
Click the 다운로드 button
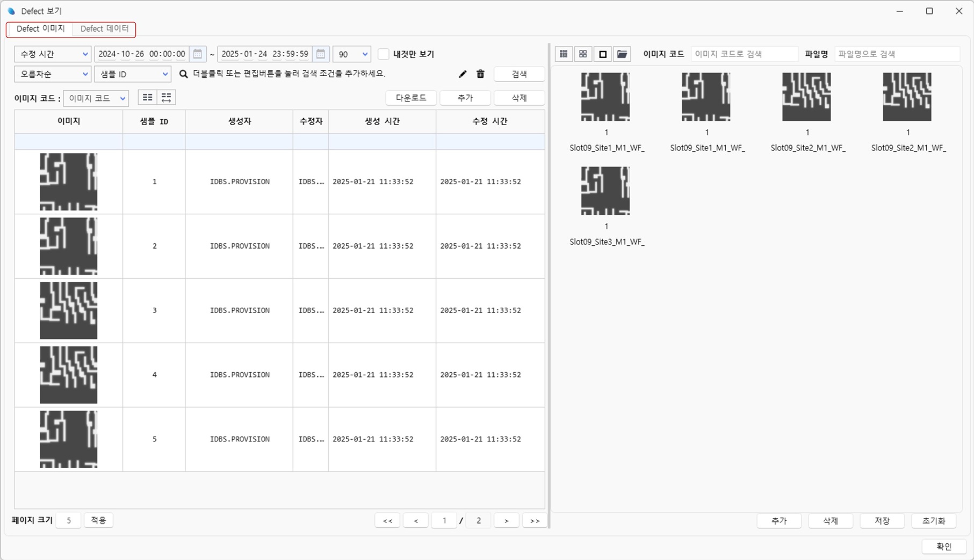coord(411,98)
